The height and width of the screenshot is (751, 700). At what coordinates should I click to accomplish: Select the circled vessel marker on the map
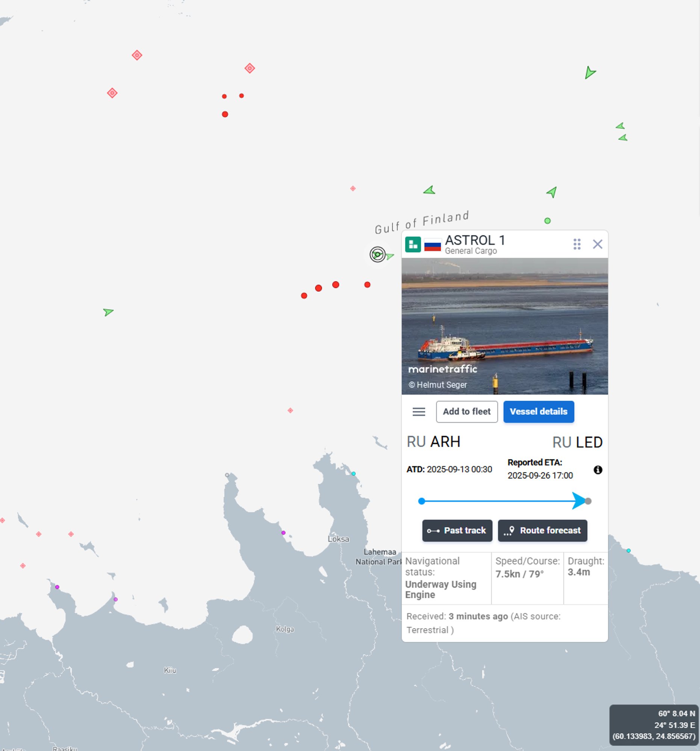click(x=377, y=254)
